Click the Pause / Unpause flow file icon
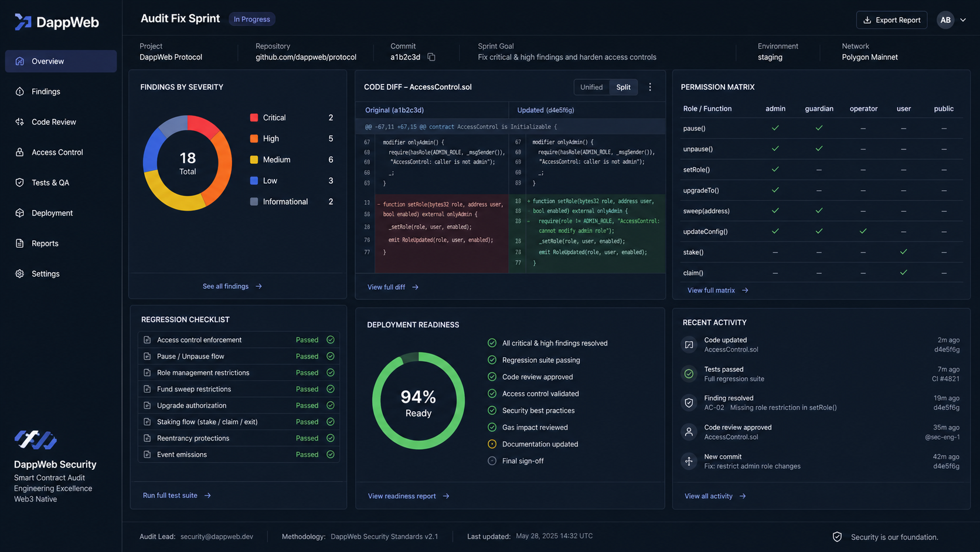Image resolution: width=980 pixels, height=552 pixels. coord(148,357)
